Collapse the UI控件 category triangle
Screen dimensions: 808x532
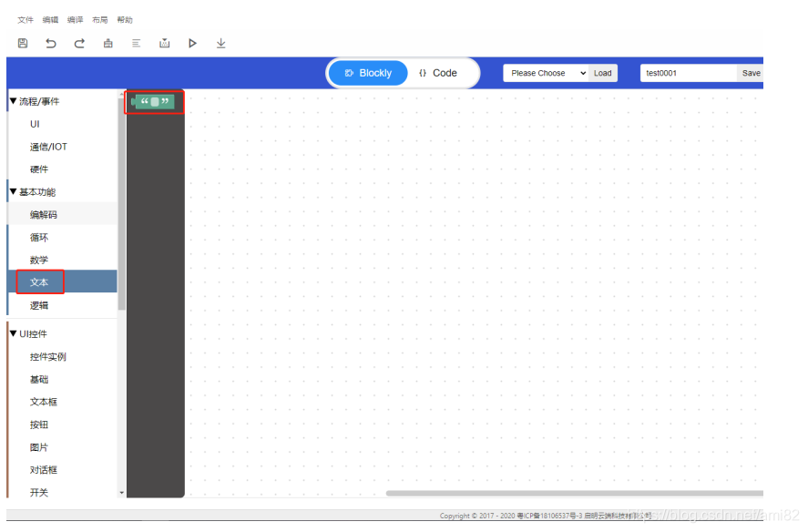(x=14, y=333)
